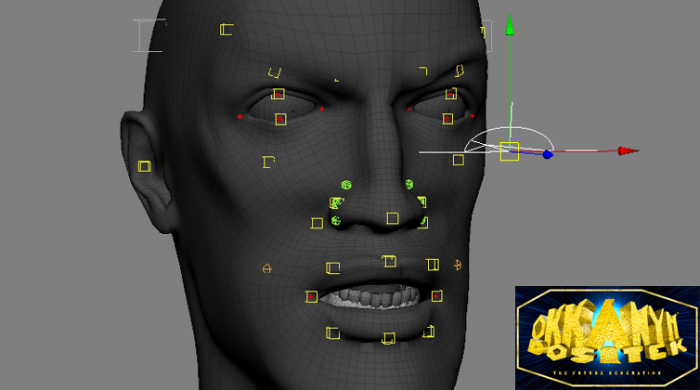Select the left eye upper lid control
Image resolution: width=700 pixels, height=390 pixels.
(278, 94)
